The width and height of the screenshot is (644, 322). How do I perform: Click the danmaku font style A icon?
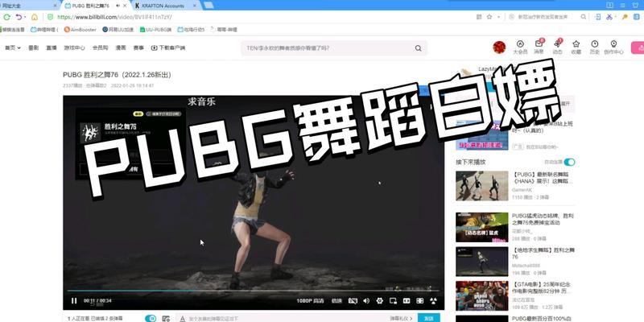pos(183,319)
